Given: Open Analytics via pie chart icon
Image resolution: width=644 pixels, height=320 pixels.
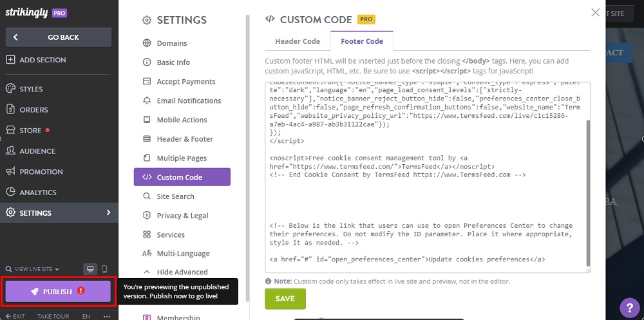Looking at the screenshot, I should tap(11, 193).
